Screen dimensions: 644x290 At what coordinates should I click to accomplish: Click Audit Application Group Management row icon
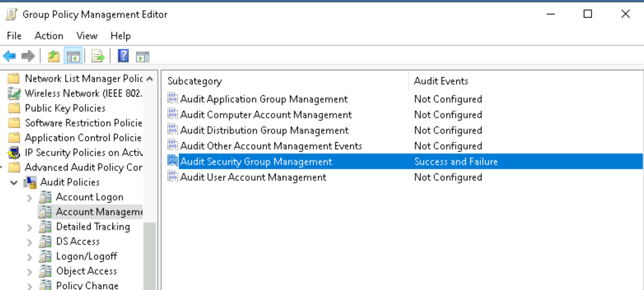click(x=172, y=99)
